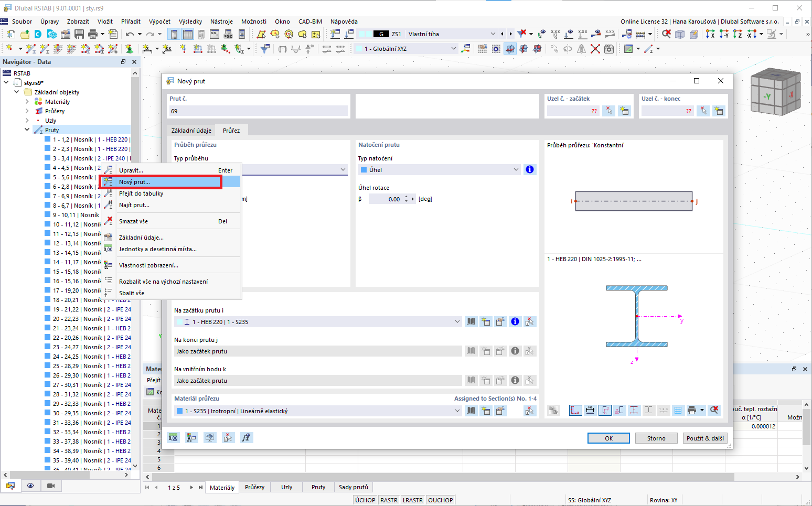Image resolution: width=812 pixels, height=506 pixels.
Task: Open section library for member start
Action: pos(471,321)
